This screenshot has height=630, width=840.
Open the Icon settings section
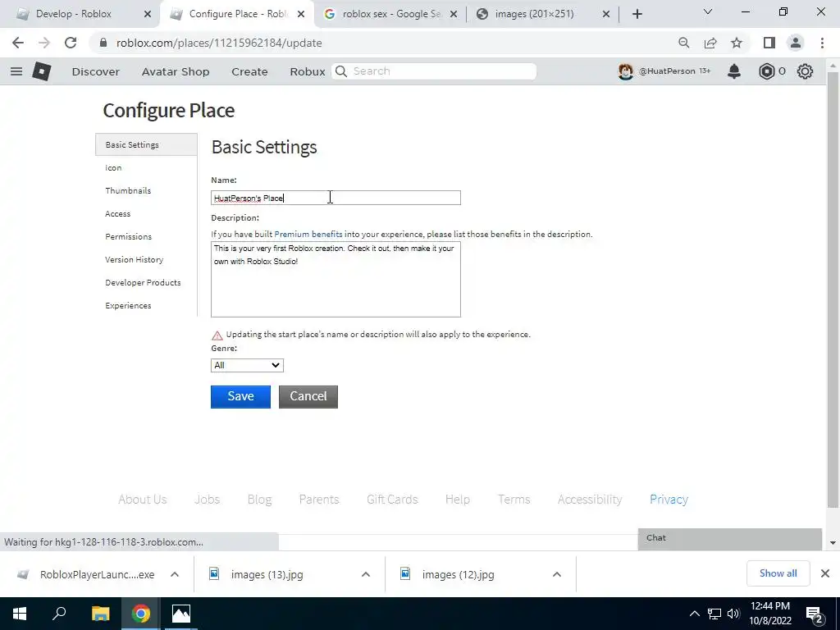click(x=113, y=167)
